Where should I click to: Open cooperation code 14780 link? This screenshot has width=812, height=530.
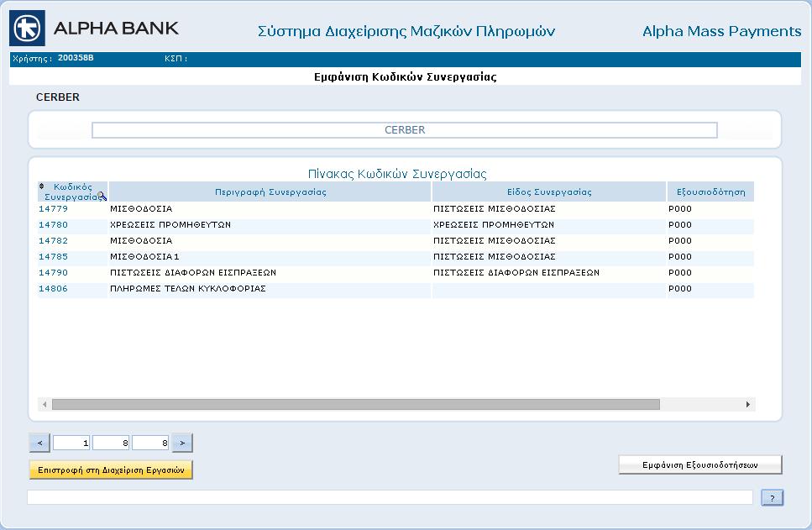click(x=54, y=225)
